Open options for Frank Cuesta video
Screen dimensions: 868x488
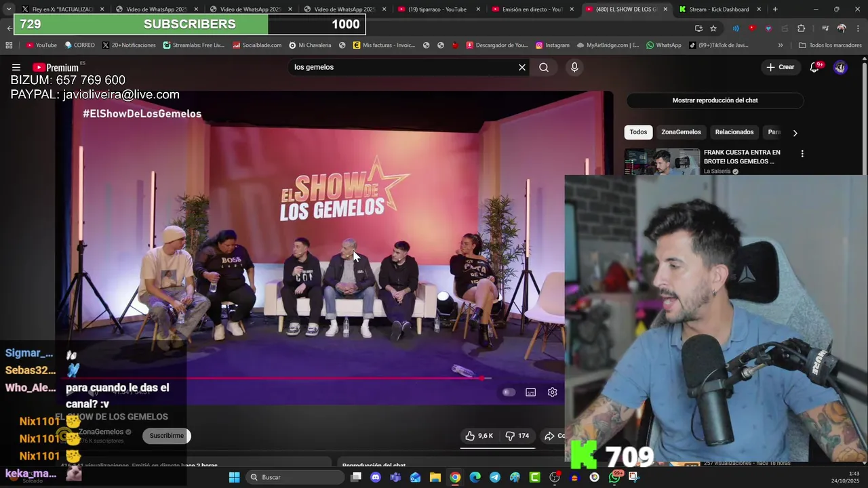pos(802,154)
